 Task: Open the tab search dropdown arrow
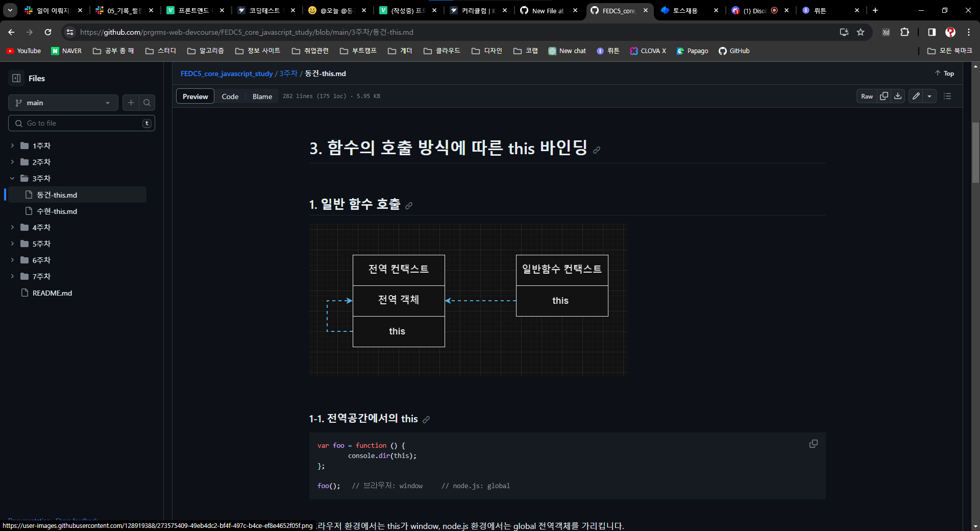(x=10, y=10)
